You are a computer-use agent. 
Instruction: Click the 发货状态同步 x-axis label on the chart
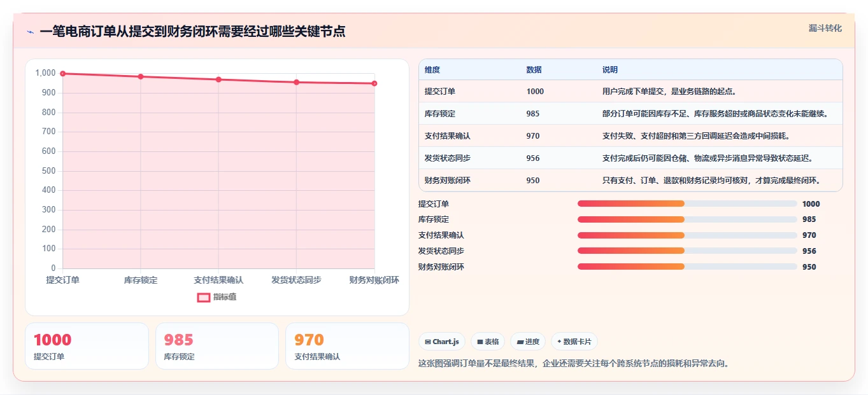click(x=296, y=280)
